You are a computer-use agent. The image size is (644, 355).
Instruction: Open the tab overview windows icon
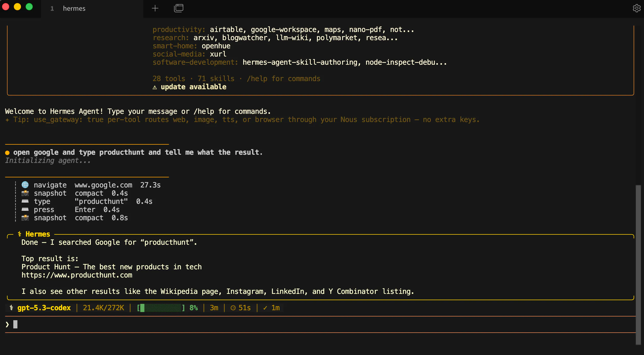[x=179, y=8]
